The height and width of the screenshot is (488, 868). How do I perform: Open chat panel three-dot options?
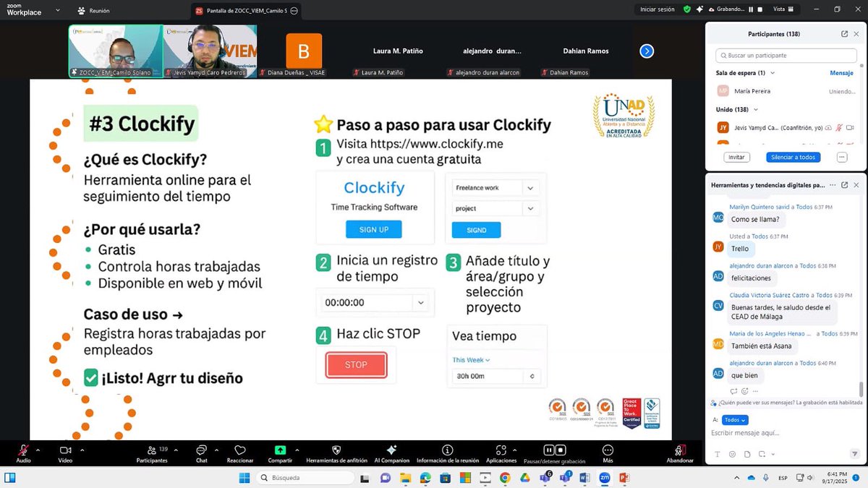[x=832, y=186]
